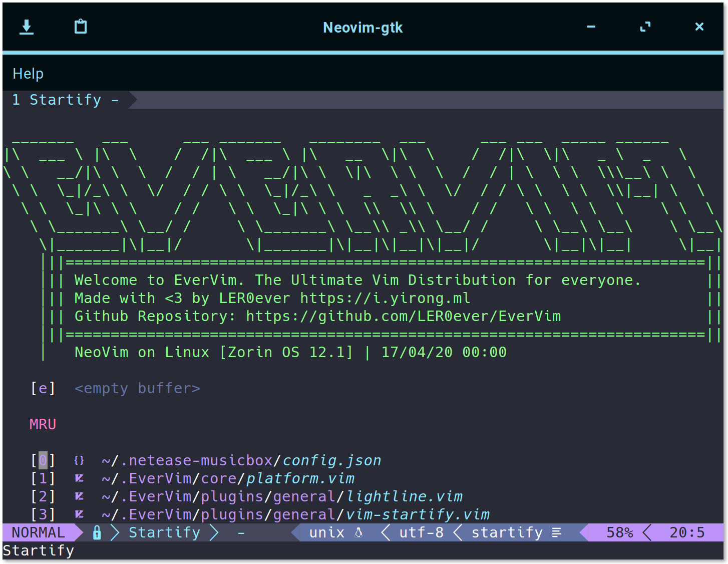
Task: Click the download icon in title bar
Action: coord(27,27)
